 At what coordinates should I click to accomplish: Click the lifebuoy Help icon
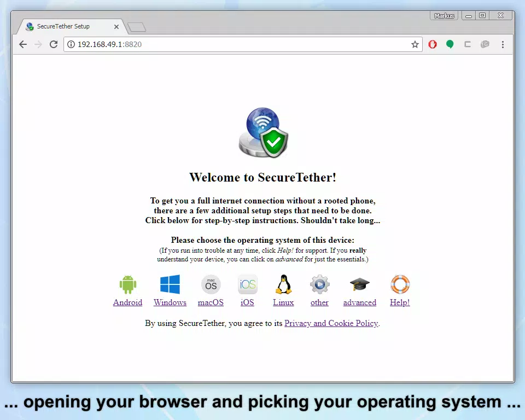pyautogui.click(x=400, y=284)
